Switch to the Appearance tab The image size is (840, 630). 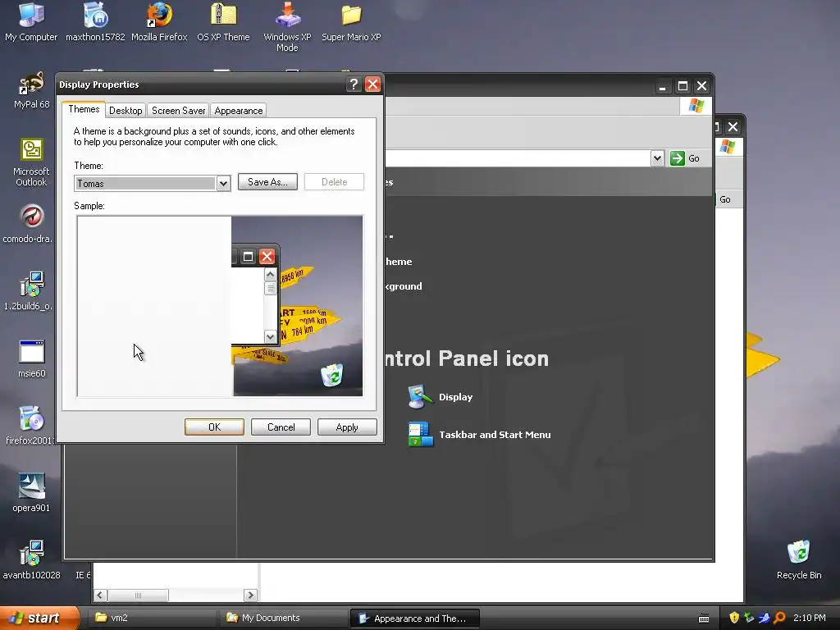coord(239,111)
